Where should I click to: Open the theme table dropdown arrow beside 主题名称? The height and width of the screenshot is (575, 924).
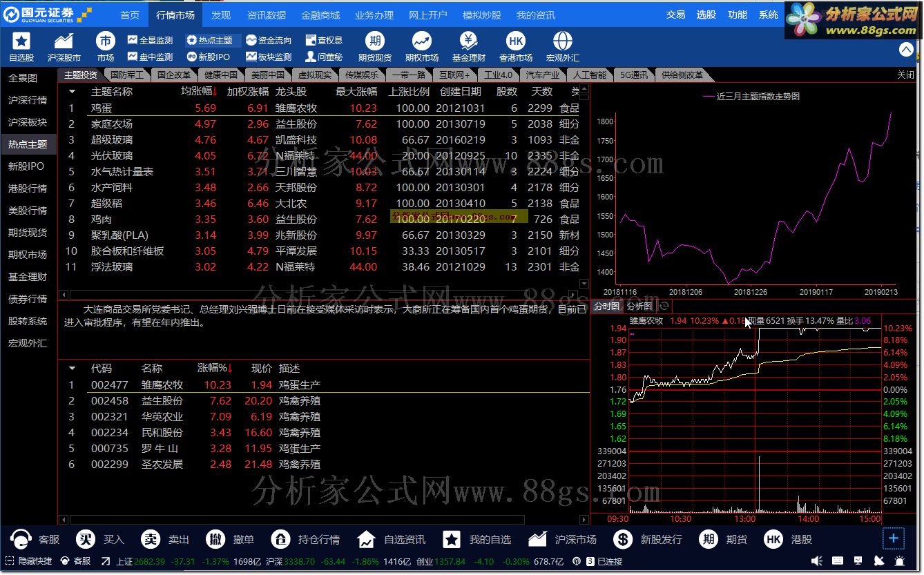(x=71, y=91)
